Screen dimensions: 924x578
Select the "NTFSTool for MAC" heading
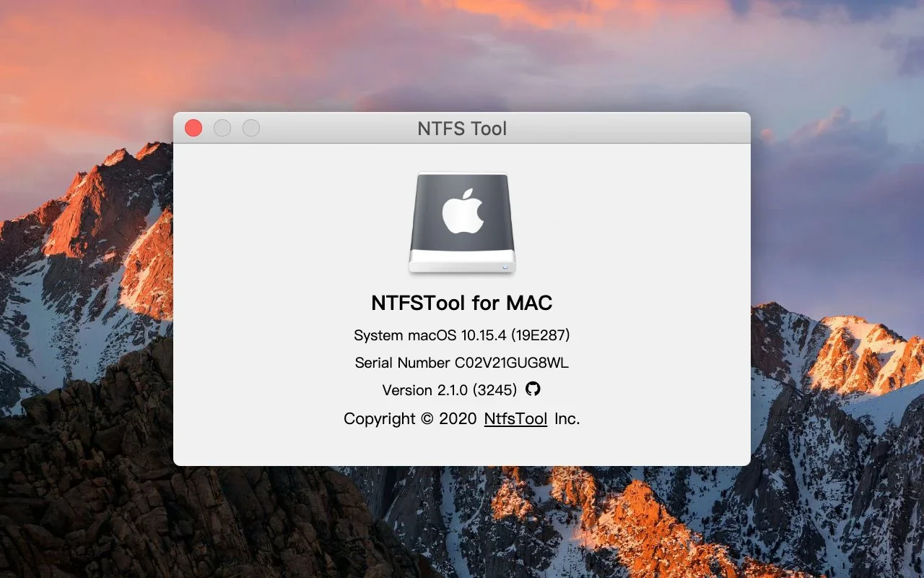click(x=462, y=303)
